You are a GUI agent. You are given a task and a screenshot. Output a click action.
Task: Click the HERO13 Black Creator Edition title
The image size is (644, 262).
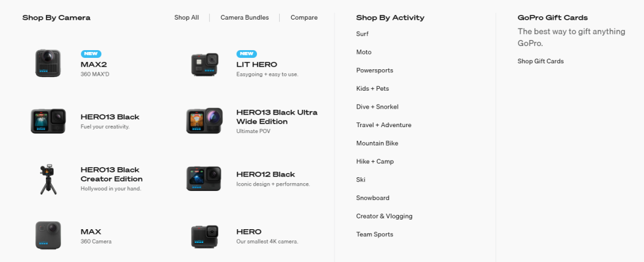pos(112,174)
